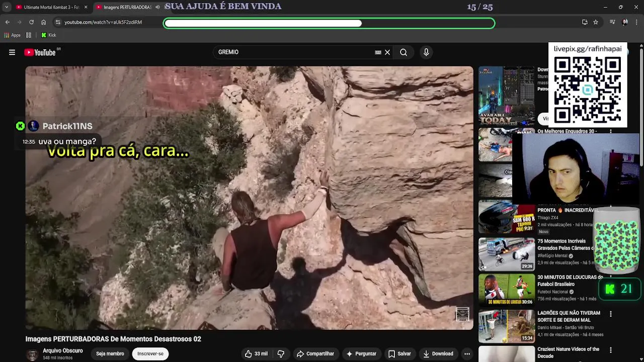Click video title Imagens PERTURBADORAS De Momentos Desastrosos
Image resolution: width=644 pixels, height=362 pixels.
click(x=113, y=339)
